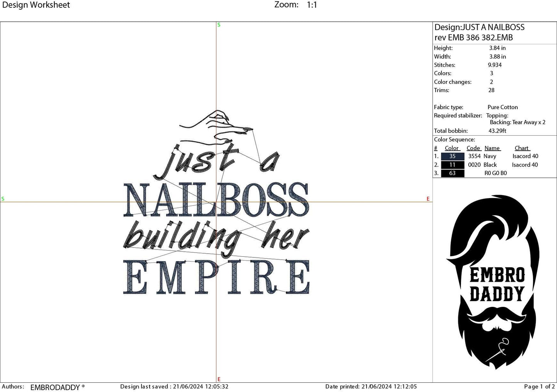
Task: Click the Navy 3554 color swatch
Action: coord(452,156)
